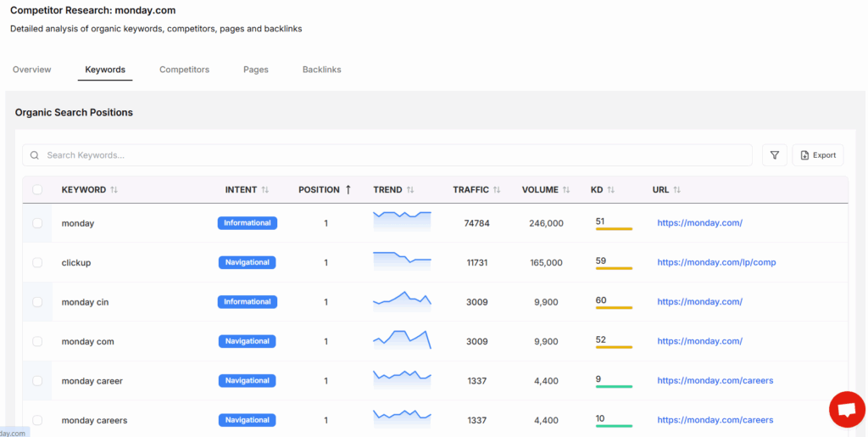
Task: Click keyword text 'clickup'
Action: [75, 262]
